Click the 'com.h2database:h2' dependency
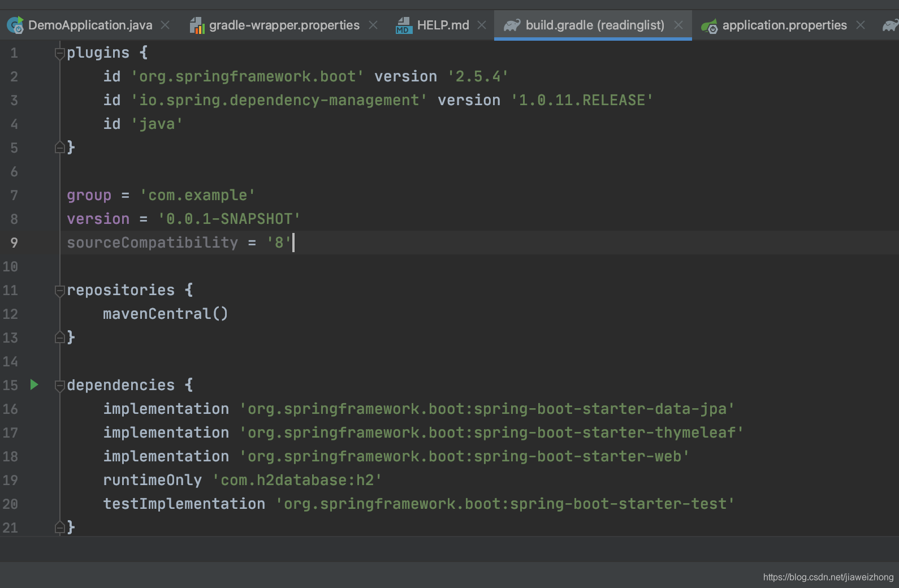The image size is (899, 588). click(x=297, y=480)
